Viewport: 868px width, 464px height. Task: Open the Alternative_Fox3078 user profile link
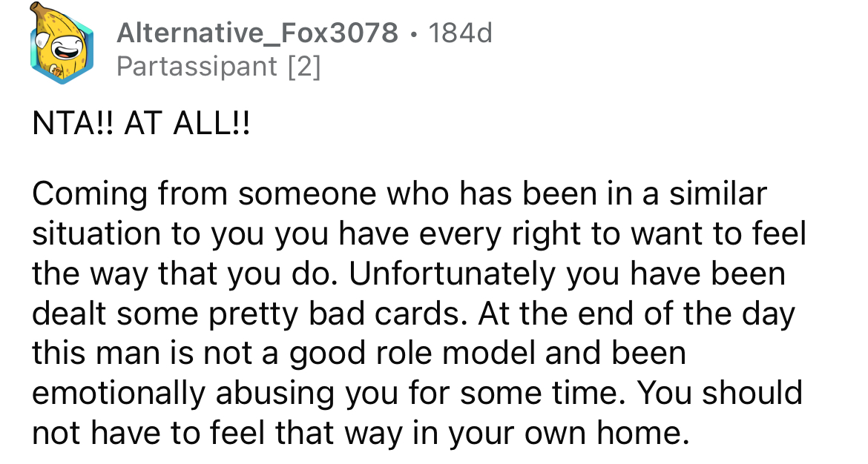[x=257, y=33]
